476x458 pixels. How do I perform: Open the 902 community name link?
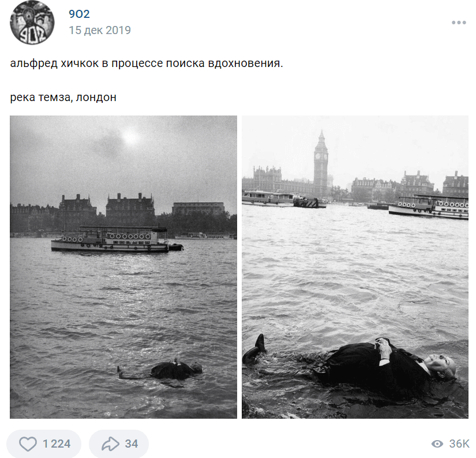tap(79, 14)
